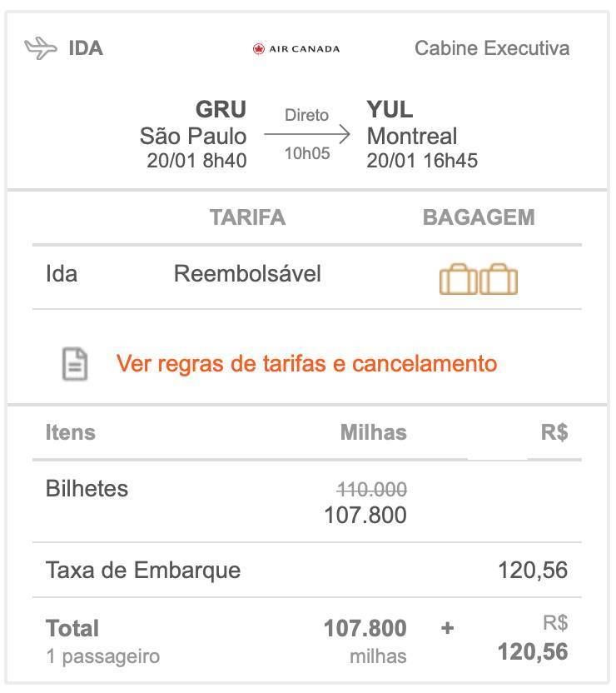Click the YUL arrival airport code
The width and height of the screenshot is (616, 693).
click(x=390, y=109)
